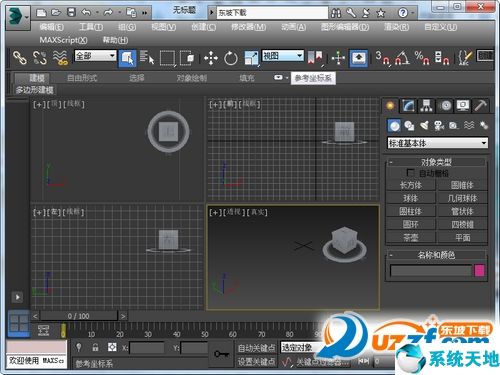Click the time slider 0 / 100 handle
500x375 pixels.
pos(79,316)
